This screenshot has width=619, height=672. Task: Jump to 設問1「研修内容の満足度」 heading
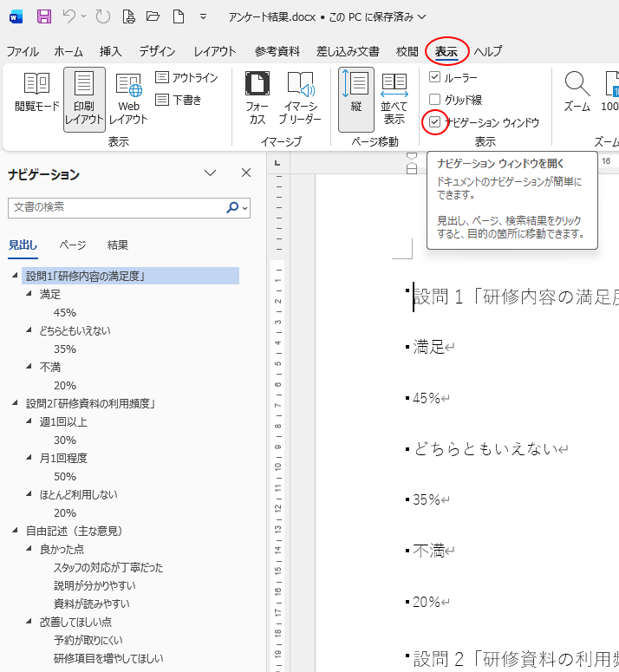click(131, 276)
